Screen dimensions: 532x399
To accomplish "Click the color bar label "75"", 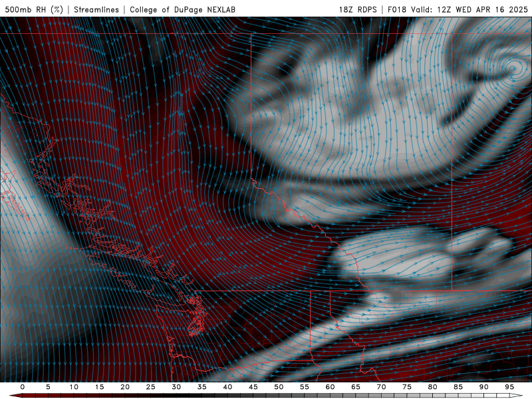I will 407,387.
